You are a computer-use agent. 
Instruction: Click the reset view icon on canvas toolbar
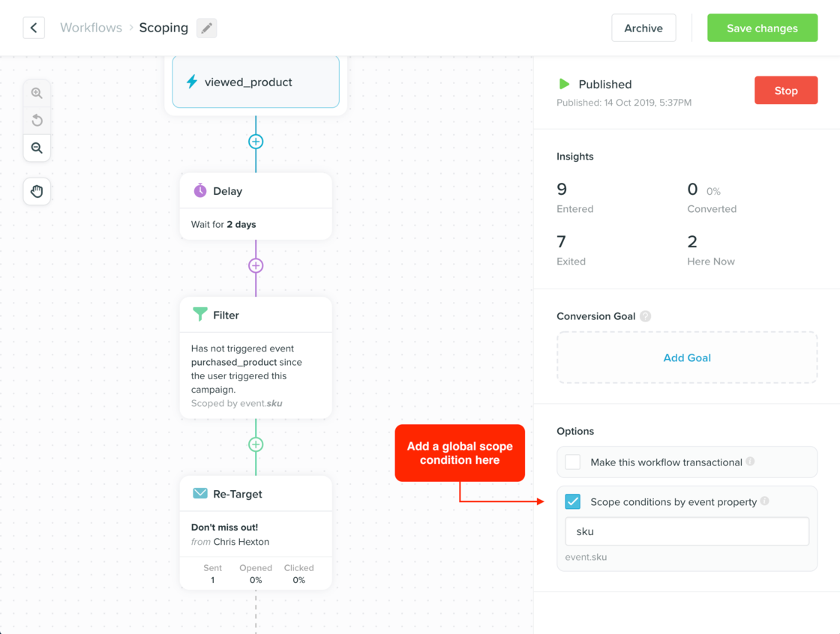click(37, 121)
